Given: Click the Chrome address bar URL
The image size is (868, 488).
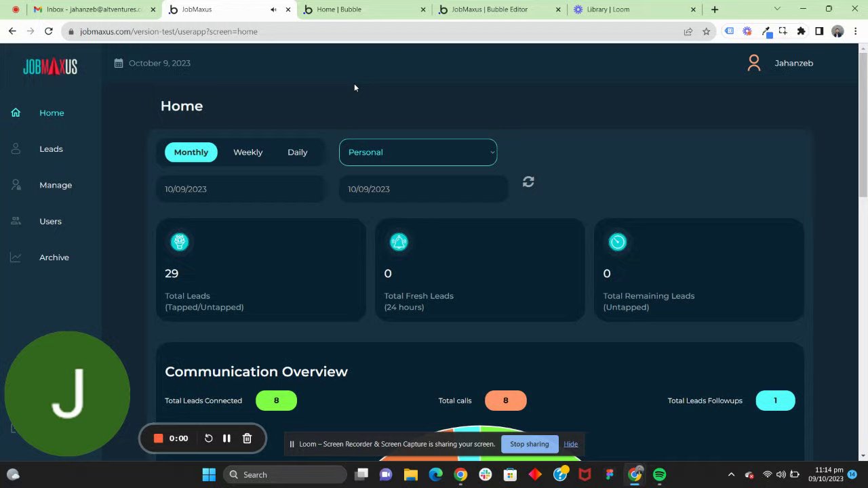Looking at the screenshot, I should (168, 31).
